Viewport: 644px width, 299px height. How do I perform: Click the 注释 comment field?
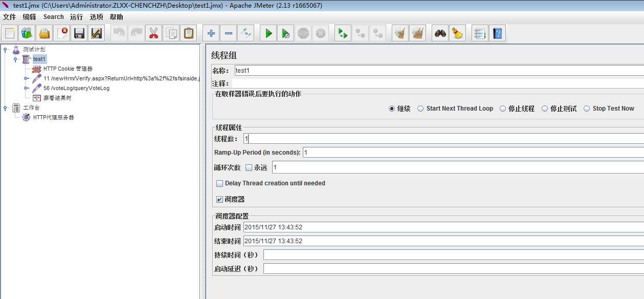(439, 83)
